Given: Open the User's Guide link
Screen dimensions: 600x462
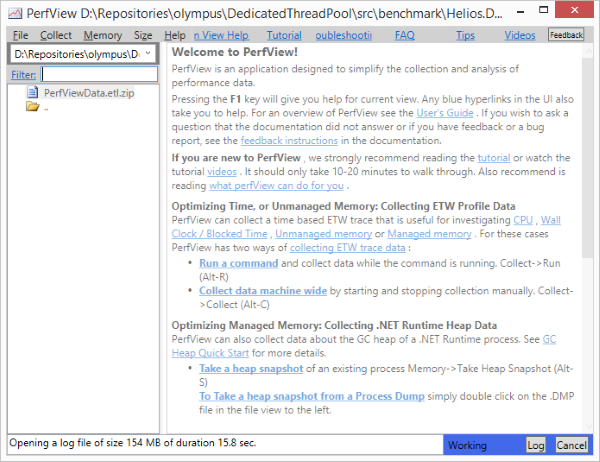Looking at the screenshot, I should tap(445, 113).
